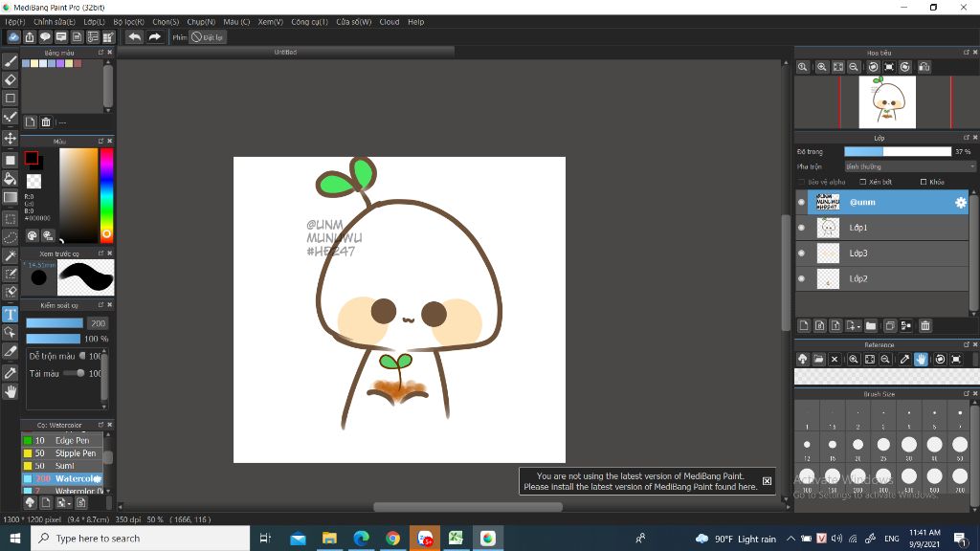Delete the selected layer with trash icon
This screenshot has height=551, width=980.
pos(925,325)
